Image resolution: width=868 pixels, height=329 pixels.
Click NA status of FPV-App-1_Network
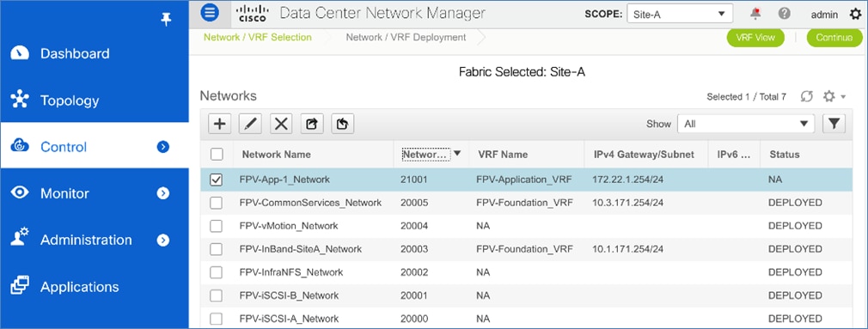[775, 180]
